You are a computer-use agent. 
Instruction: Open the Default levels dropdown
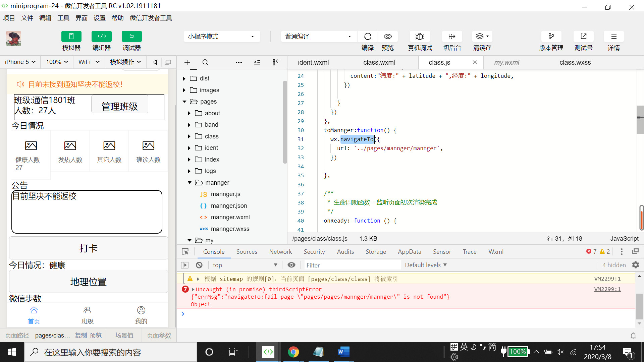[426, 265]
